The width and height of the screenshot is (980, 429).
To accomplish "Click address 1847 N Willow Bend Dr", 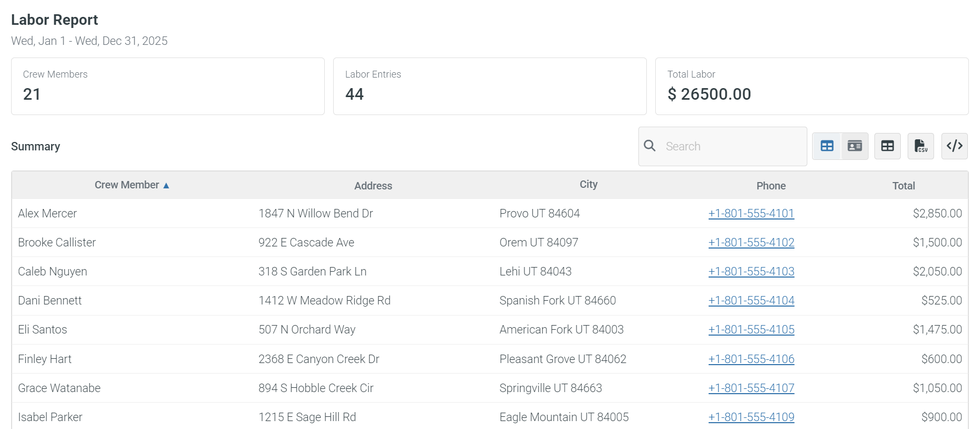I will [316, 213].
